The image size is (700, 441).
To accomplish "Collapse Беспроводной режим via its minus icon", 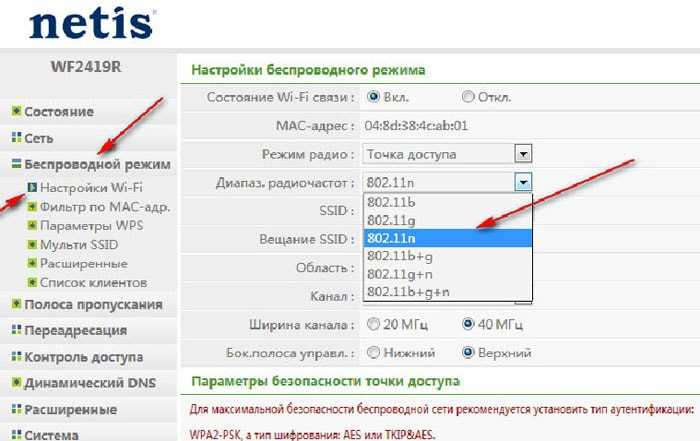I will [x=17, y=164].
